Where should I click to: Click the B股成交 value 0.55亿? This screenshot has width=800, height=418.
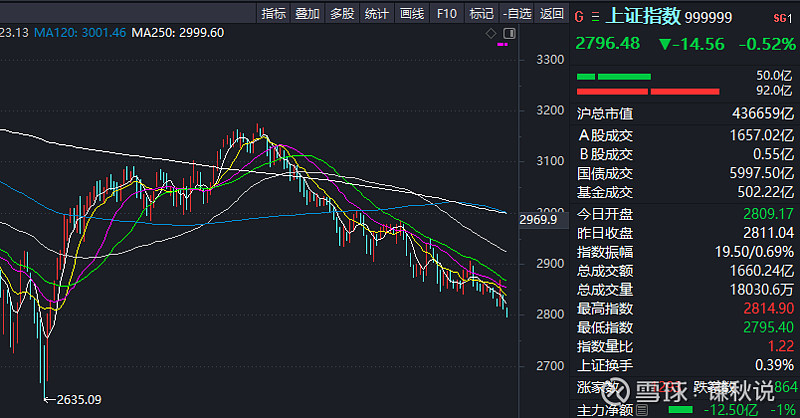[x=773, y=154]
